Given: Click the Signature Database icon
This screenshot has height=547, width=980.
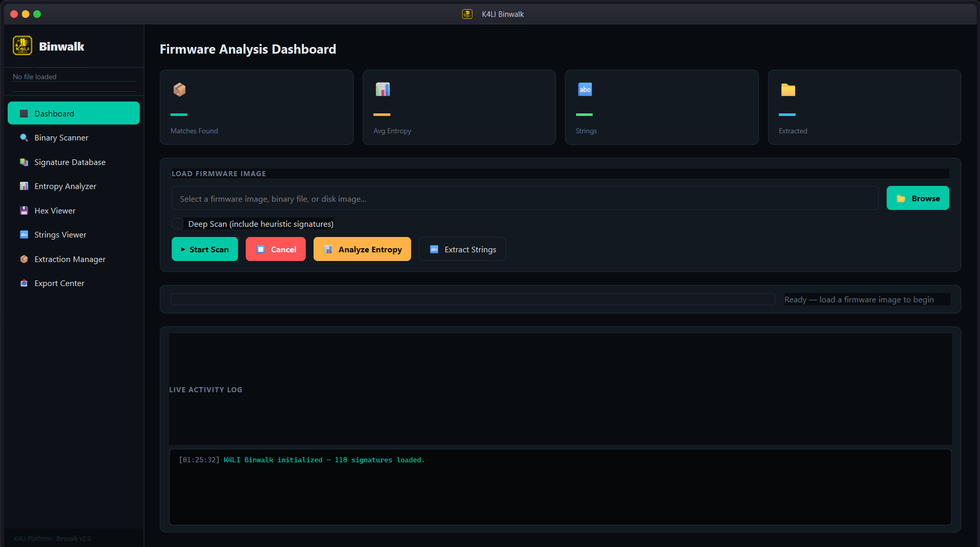Looking at the screenshot, I should [24, 162].
